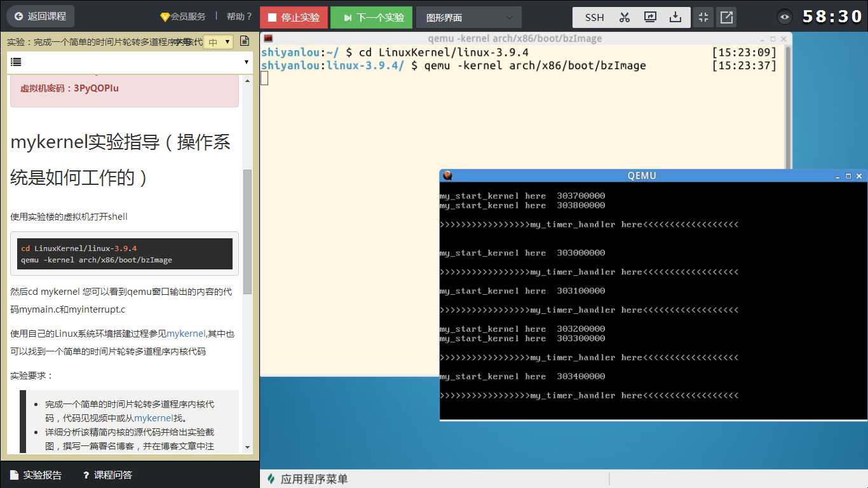The height and width of the screenshot is (488, 868).
Task: Click the diamond icon beside 会员服务
Action: pos(165,17)
